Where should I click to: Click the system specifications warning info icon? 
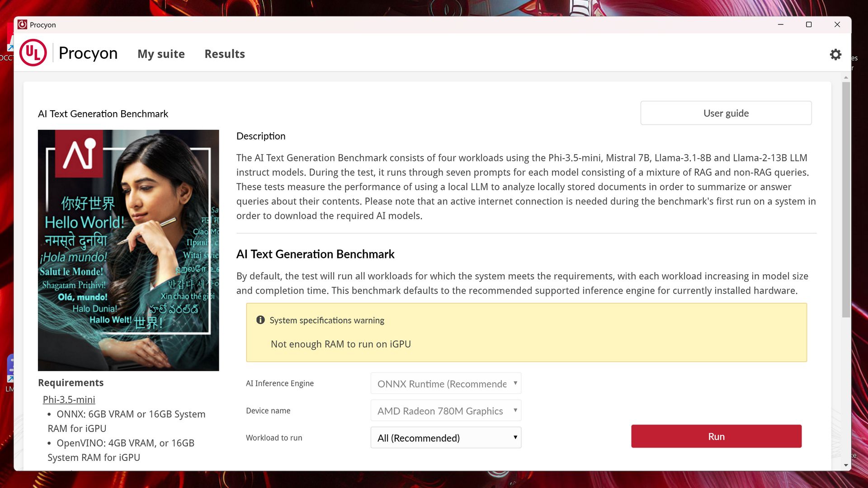click(260, 320)
